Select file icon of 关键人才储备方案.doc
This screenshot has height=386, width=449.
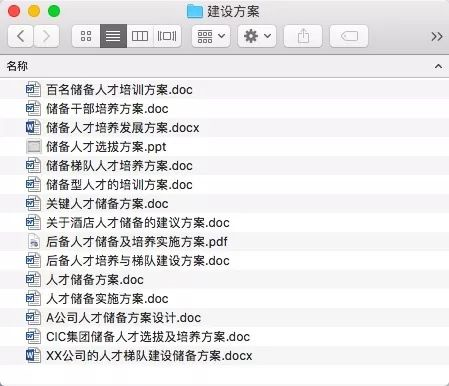33,203
